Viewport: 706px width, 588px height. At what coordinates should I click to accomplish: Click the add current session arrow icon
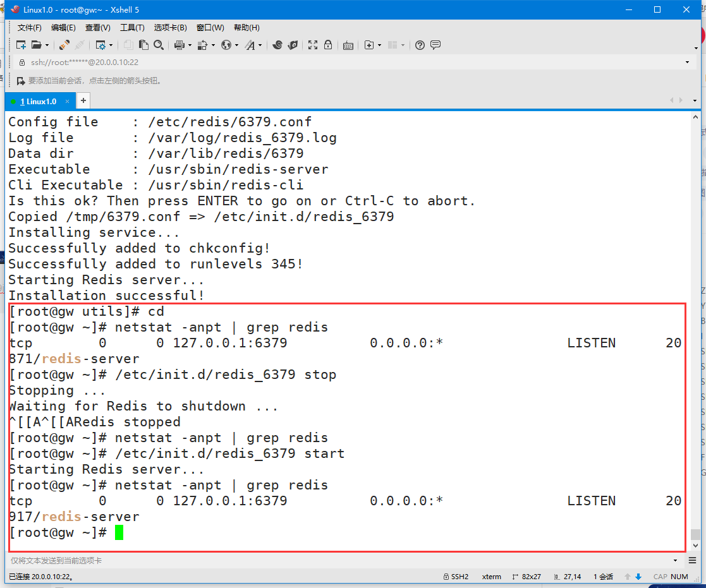[x=21, y=81]
